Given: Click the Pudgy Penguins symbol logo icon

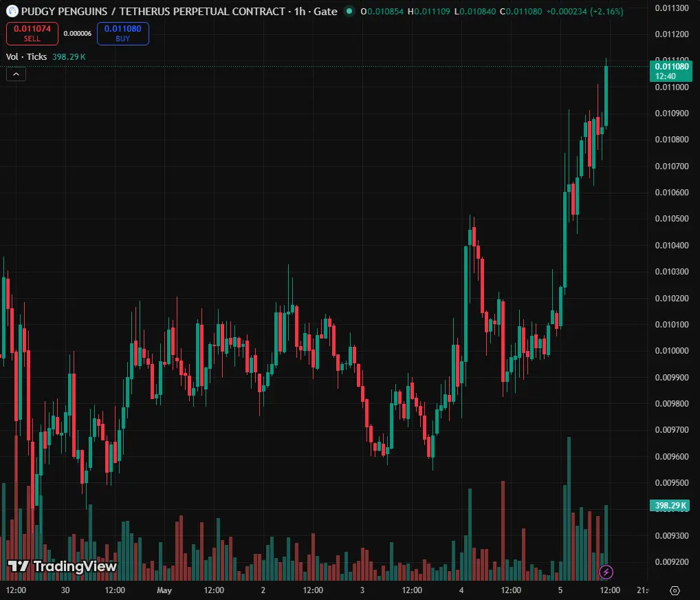Looking at the screenshot, I should tap(12, 11).
